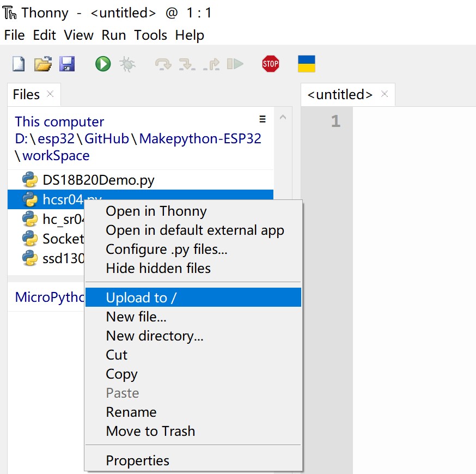Choose Open in Thonny from context menu
This screenshot has width=476, height=474.
(x=193, y=211)
